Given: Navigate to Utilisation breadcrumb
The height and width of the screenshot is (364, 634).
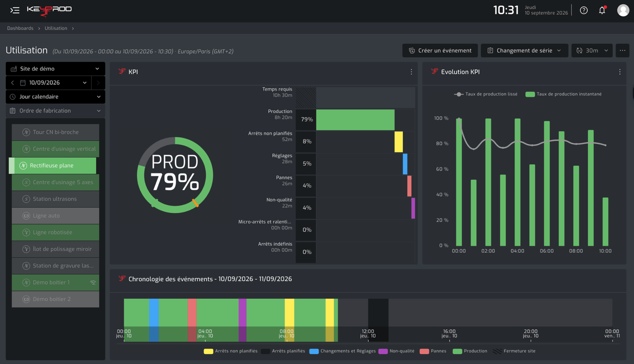Looking at the screenshot, I should pyautogui.click(x=56, y=28).
